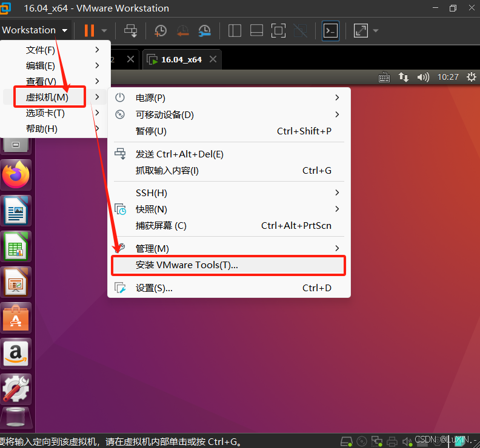
Task: Expand the 文件(F) submenu arrow
Action: [x=97, y=50]
